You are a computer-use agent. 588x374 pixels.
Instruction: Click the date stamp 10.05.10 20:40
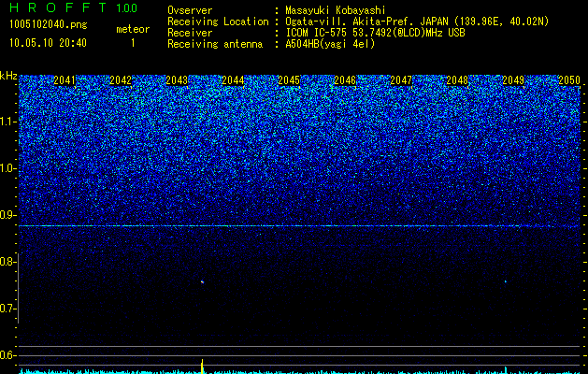pos(48,43)
